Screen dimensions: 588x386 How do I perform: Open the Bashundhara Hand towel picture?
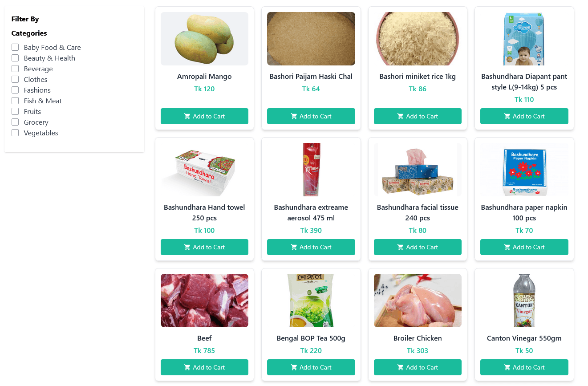[204, 170]
